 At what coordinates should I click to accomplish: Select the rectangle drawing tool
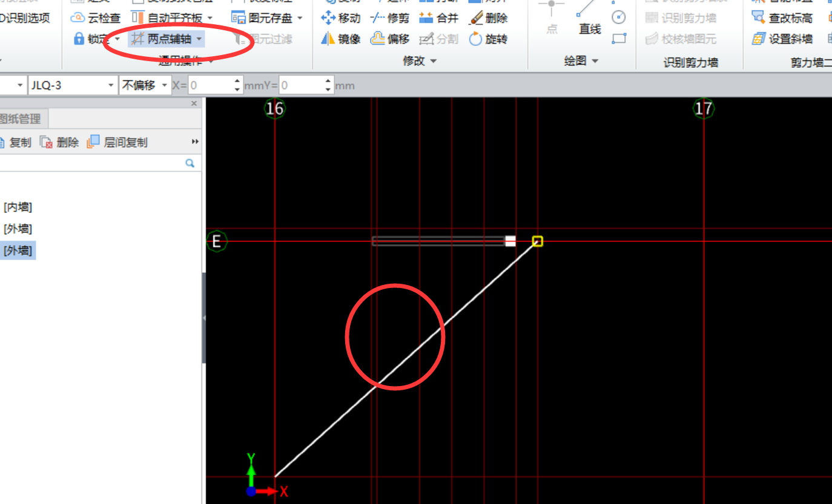tap(619, 39)
